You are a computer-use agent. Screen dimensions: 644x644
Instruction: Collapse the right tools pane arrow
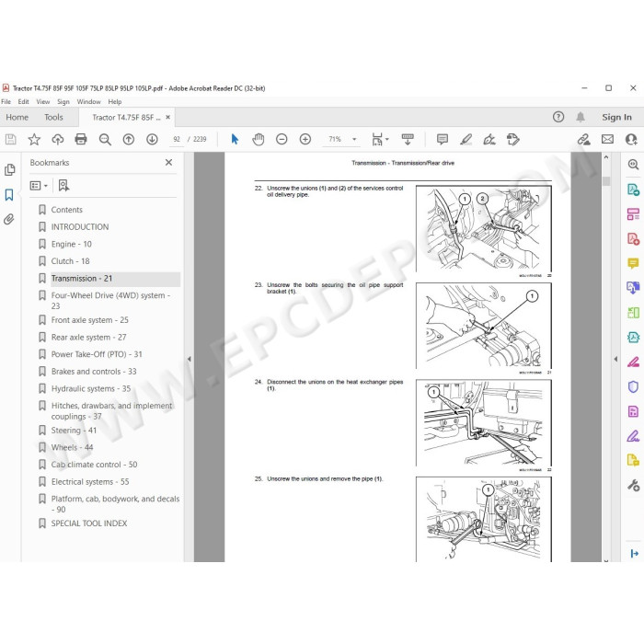pyautogui.click(x=615, y=359)
